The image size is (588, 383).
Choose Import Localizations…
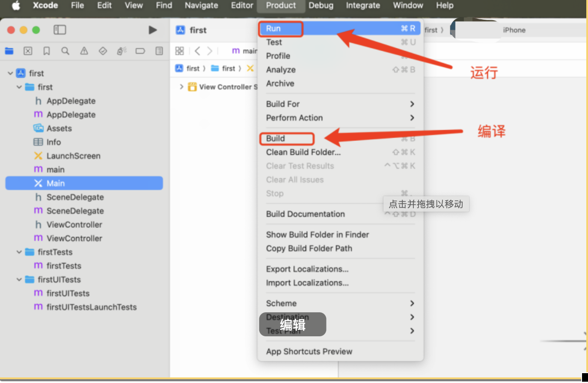click(x=340, y=283)
